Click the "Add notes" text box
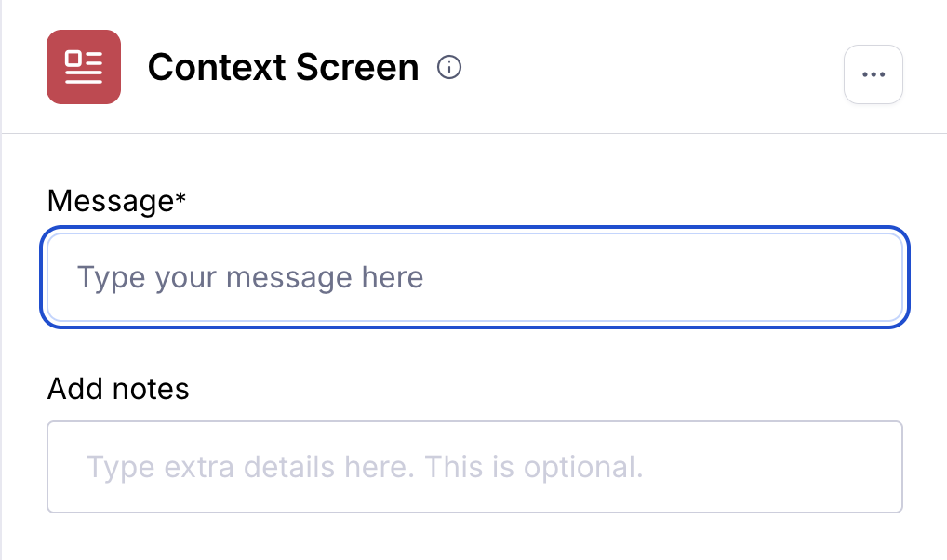 (x=474, y=467)
